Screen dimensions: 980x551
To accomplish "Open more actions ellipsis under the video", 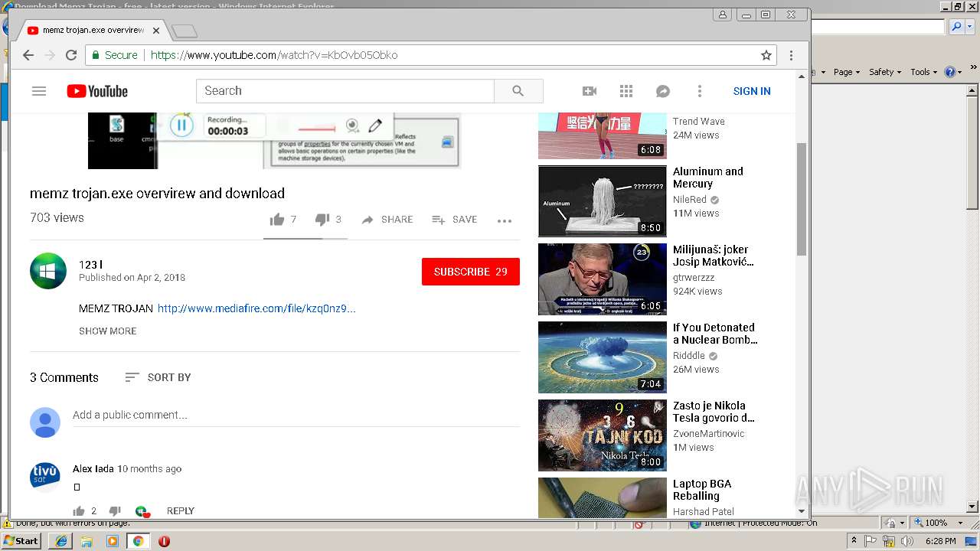I will coord(504,220).
